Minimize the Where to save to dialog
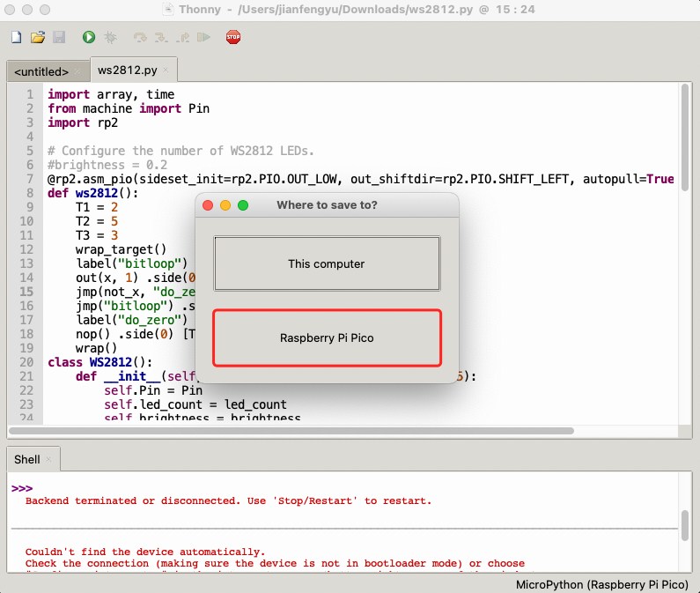 [225, 205]
